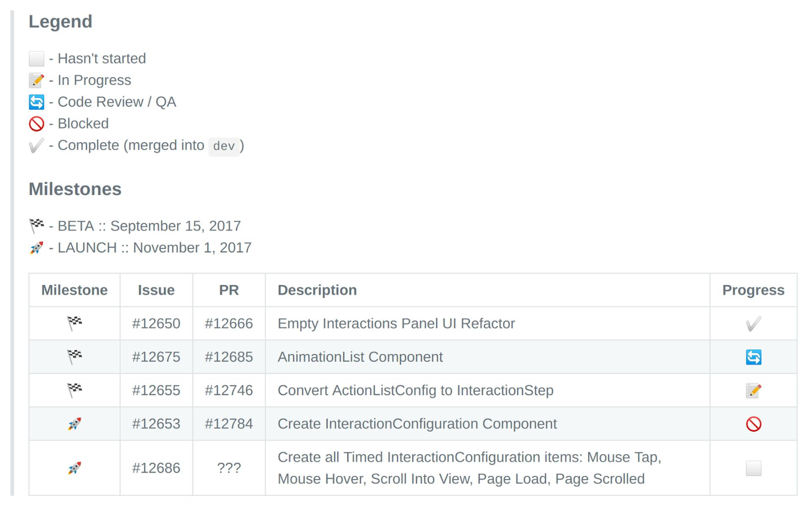Click the gray checkmark in Empty Interactions row
This screenshot has height=508, width=812.
tap(753, 324)
